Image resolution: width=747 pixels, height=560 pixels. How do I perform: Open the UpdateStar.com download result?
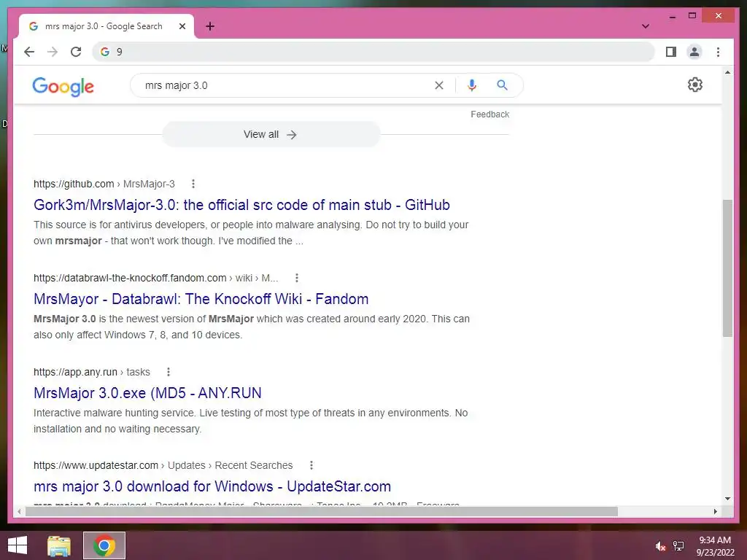[x=212, y=486]
